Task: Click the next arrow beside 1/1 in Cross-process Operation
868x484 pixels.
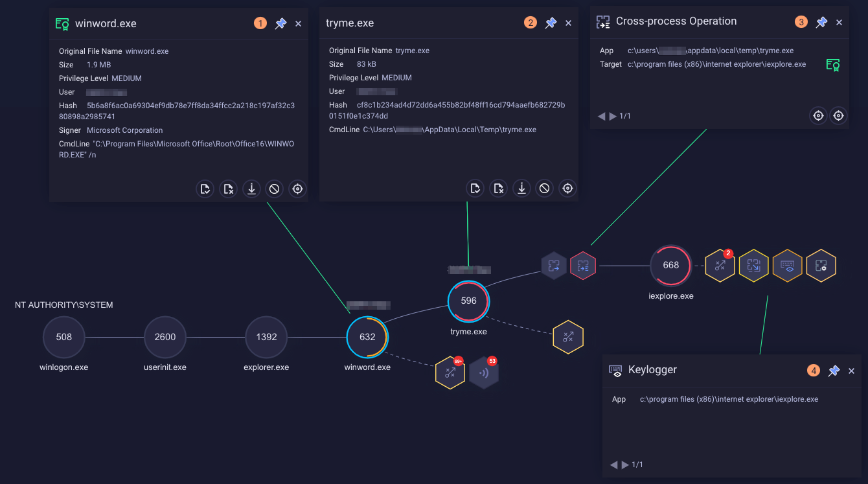Action: [613, 116]
